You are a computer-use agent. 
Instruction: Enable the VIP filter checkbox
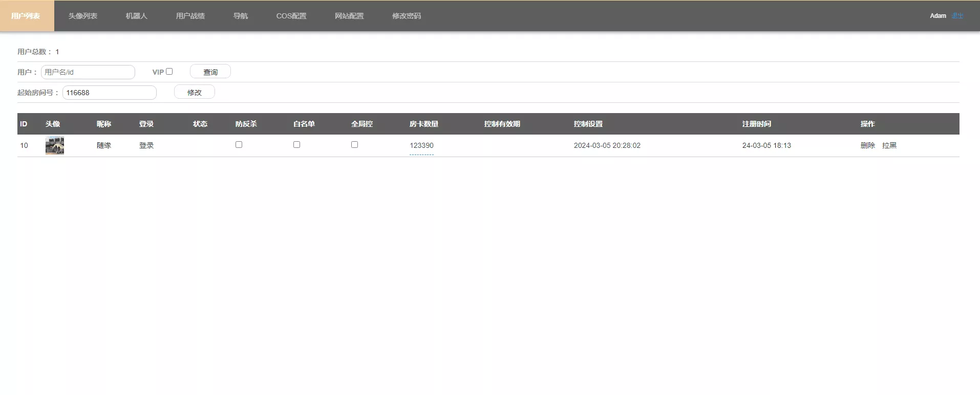coord(169,72)
